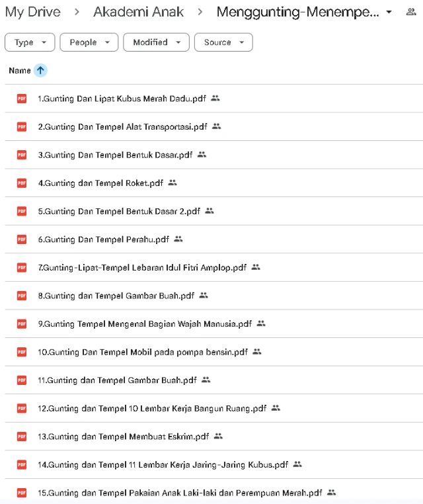Open 2.Gunting Dan Tempel Alat Transportasi.pdf
Viewport: 423px width, 504px height.
coord(122,127)
